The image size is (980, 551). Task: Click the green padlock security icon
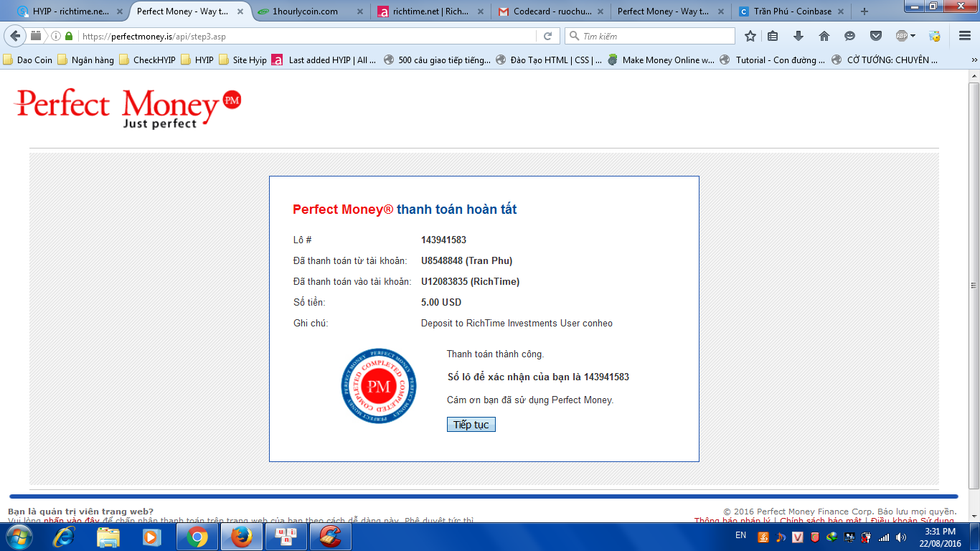[x=69, y=36]
